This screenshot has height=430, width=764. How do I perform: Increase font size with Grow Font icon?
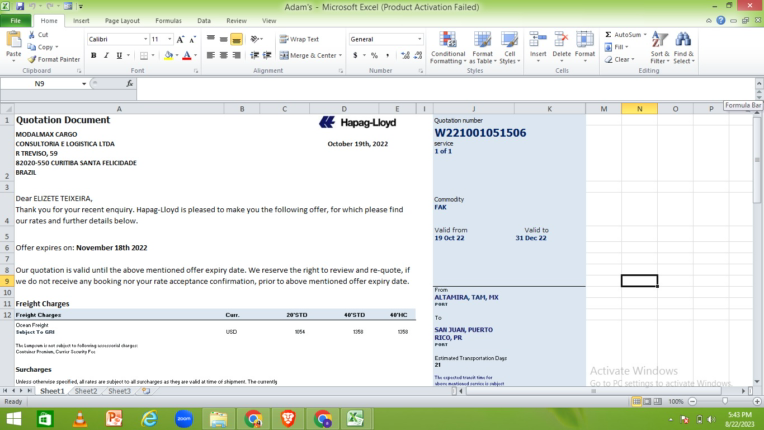coord(180,39)
